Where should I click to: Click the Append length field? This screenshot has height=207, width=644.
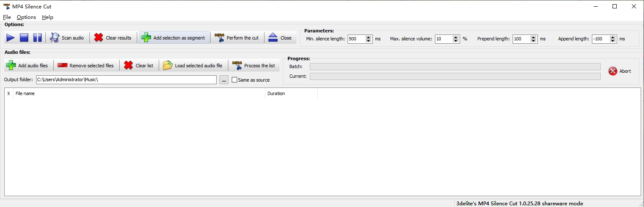click(x=601, y=39)
